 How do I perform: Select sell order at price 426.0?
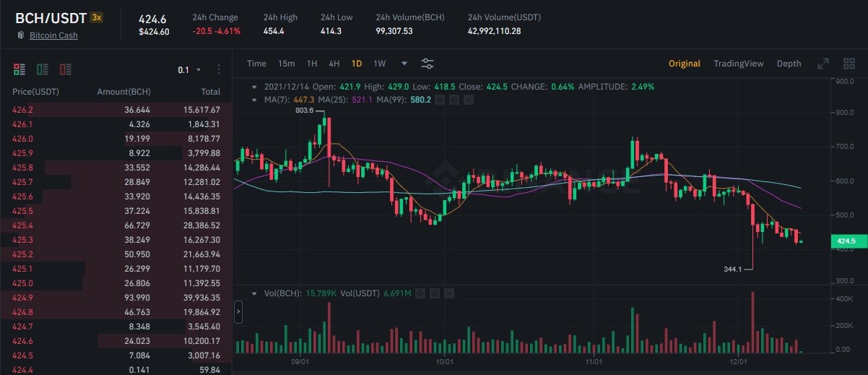click(116, 139)
